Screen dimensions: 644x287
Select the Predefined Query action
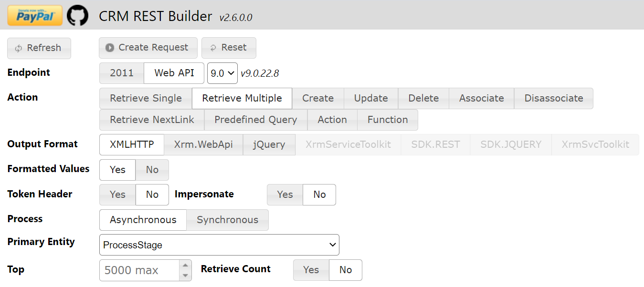tap(255, 120)
